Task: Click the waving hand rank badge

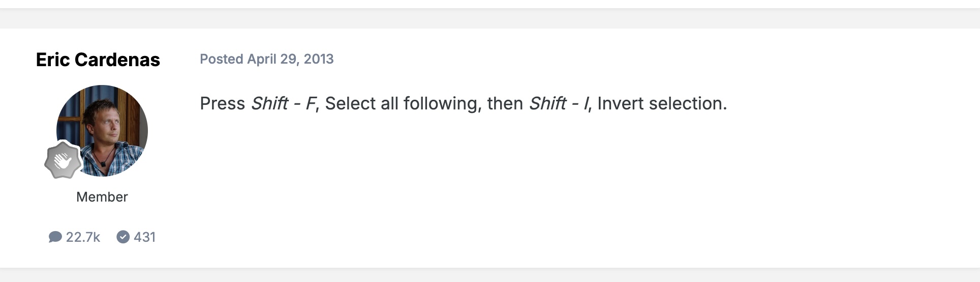Action: pyautogui.click(x=63, y=160)
